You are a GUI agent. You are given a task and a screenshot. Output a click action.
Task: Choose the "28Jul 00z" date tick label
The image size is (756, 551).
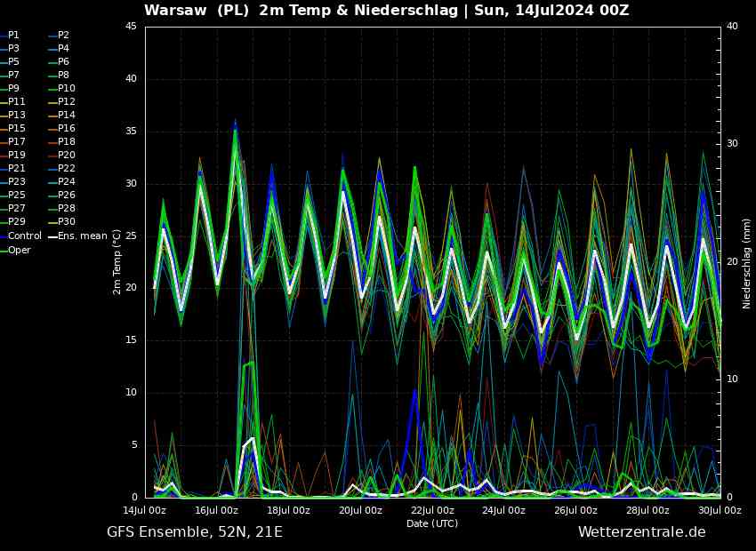[x=648, y=510]
